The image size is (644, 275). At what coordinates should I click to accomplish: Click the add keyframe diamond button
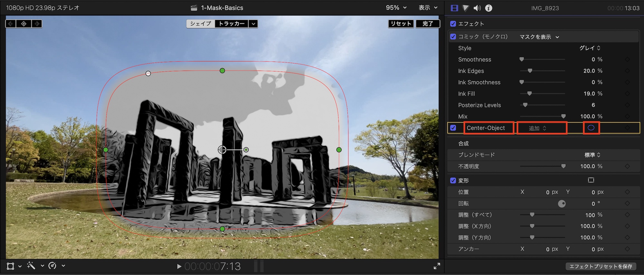point(24,24)
